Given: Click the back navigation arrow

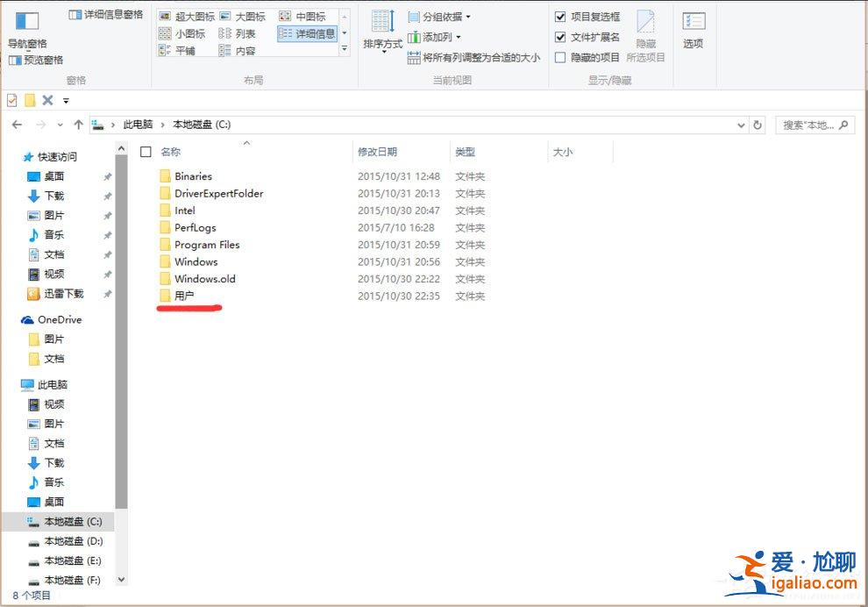Looking at the screenshot, I should [18, 125].
